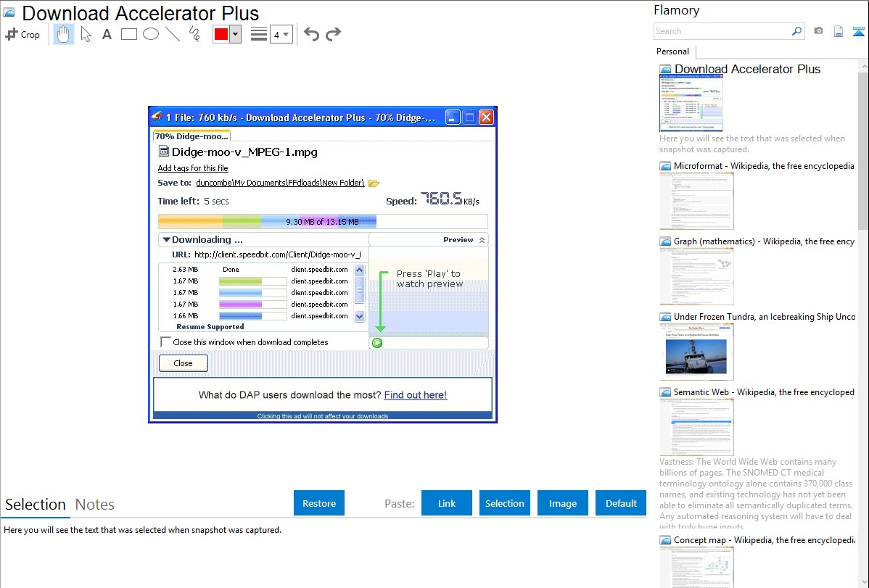Click the red color swatch
The image size is (869, 588).
click(221, 34)
